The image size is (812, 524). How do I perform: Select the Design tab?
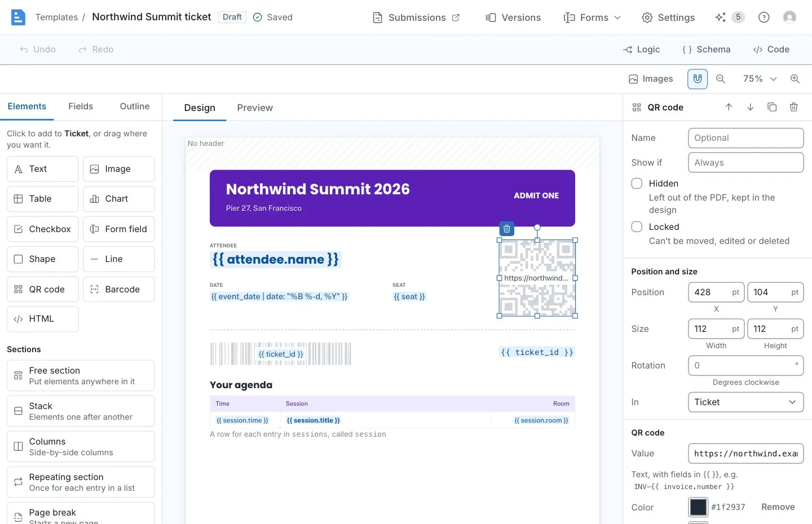point(200,108)
